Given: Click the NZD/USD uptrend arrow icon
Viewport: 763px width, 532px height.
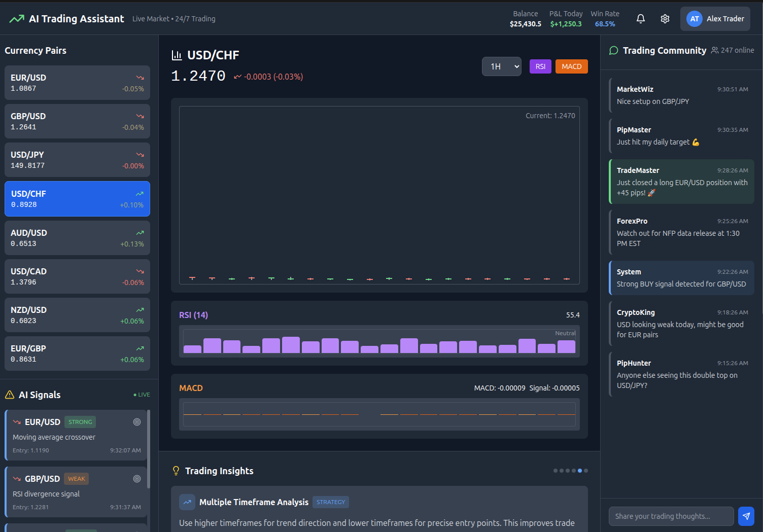Looking at the screenshot, I should pyautogui.click(x=140, y=310).
